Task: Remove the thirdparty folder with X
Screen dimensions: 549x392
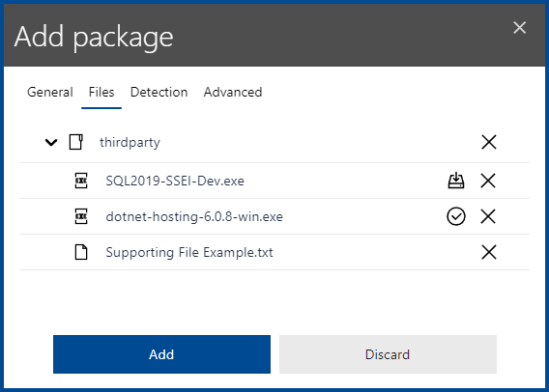Action: point(489,142)
